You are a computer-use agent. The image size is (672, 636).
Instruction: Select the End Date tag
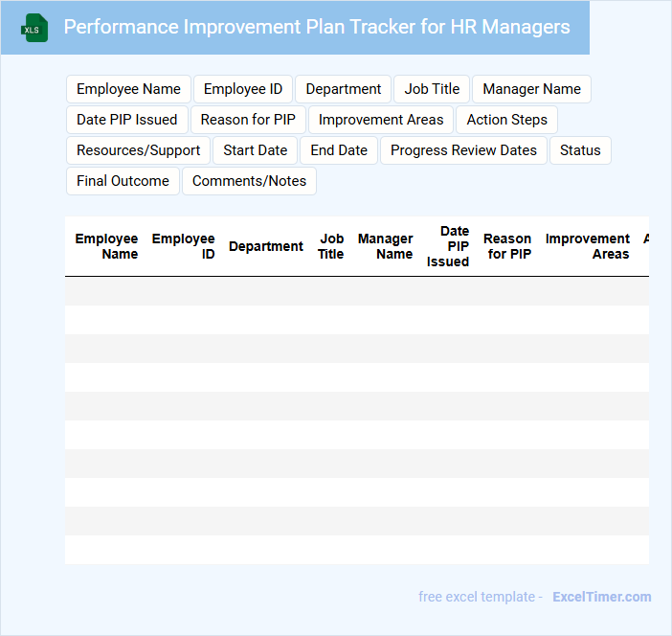(x=339, y=150)
